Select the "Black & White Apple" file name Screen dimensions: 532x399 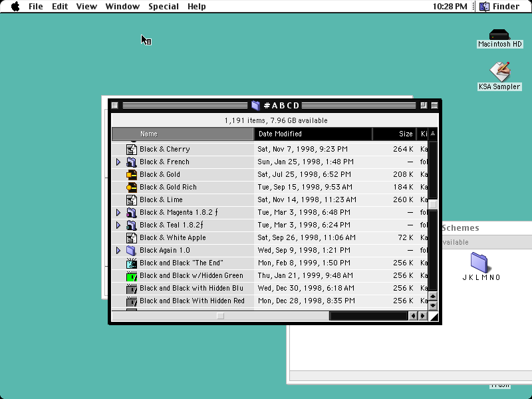point(173,237)
